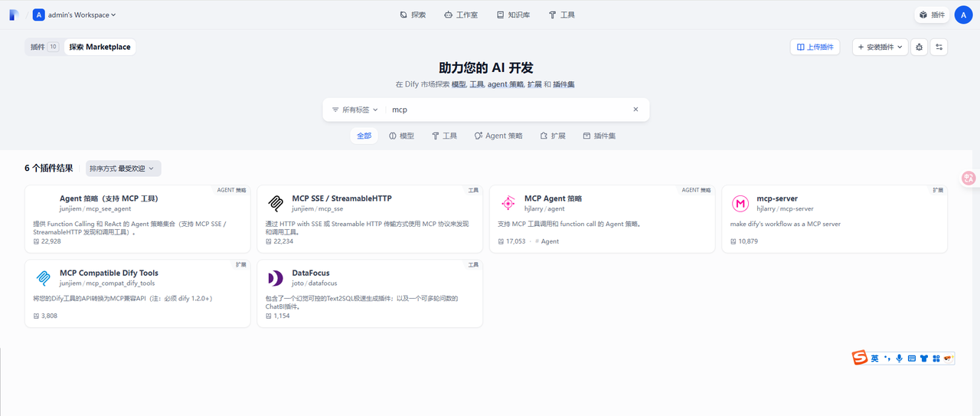Filter by 工具 category below search
The image size is (980, 416).
444,136
